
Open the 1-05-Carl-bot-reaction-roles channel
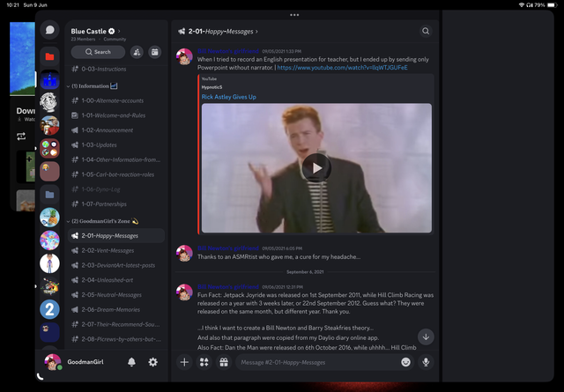tap(115, 174)
